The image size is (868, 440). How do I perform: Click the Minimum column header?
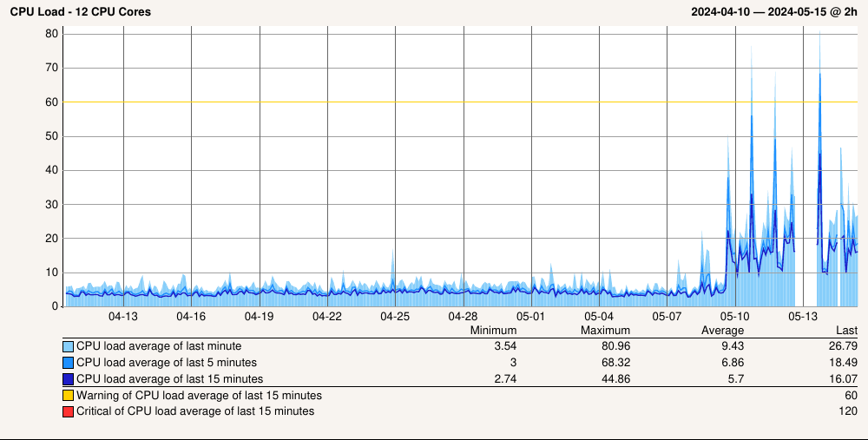coord(493,331)
